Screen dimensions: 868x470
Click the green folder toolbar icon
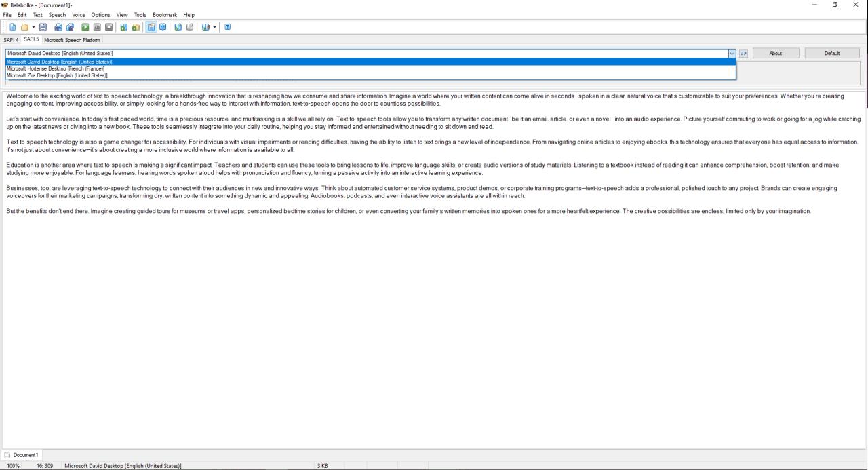tap(136, 27)
